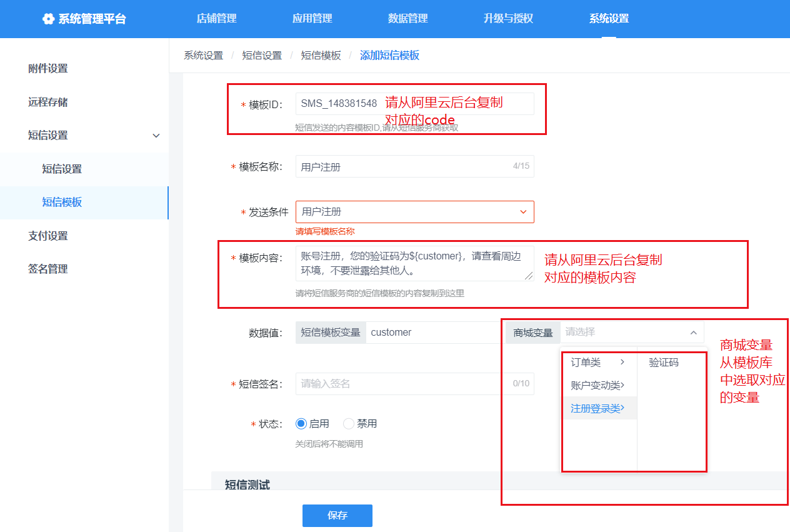This screenshot has height=532, width=790.
Task: Choose 验证码 from the variable list
Action: tap(663, 363)
